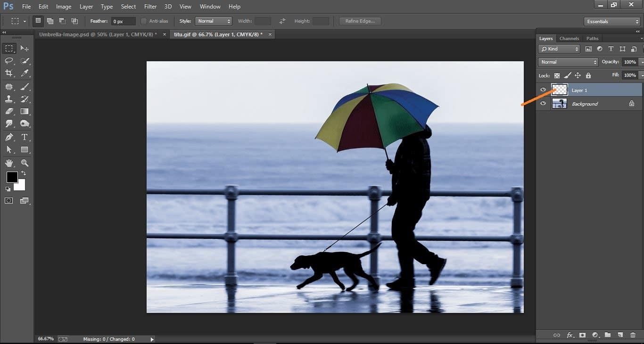Select the Crop tool
This screenshot has height=344, width=644.
pyautogui.click(x=9, y=74)
